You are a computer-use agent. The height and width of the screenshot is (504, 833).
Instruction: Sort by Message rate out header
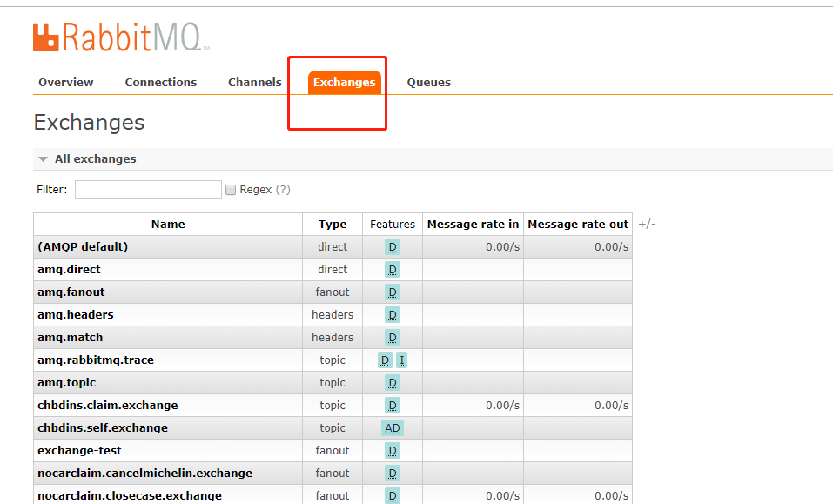coord(578,224)
